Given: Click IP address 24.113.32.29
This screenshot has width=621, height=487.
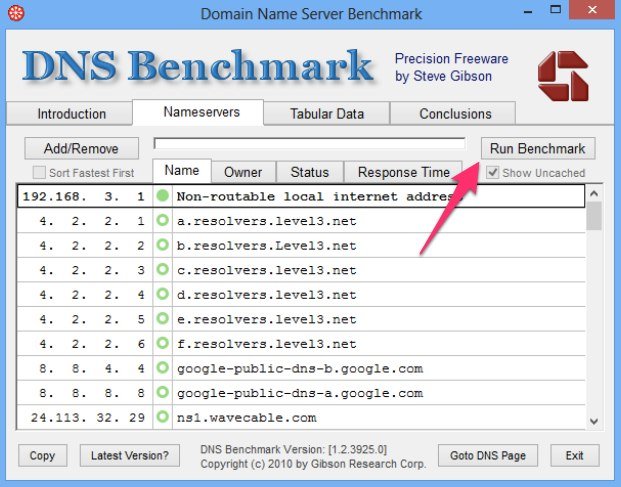Looking at the screenshot, I should click(88, 418).
